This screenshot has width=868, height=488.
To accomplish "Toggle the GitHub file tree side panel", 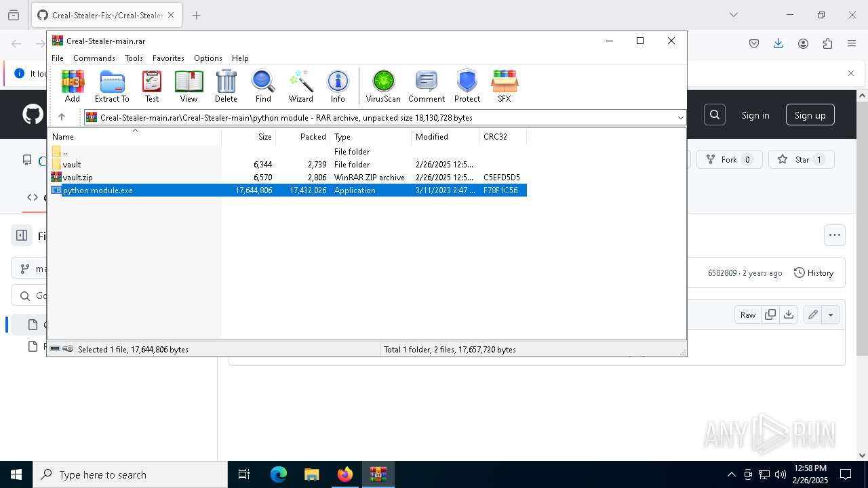I will 22,236.
